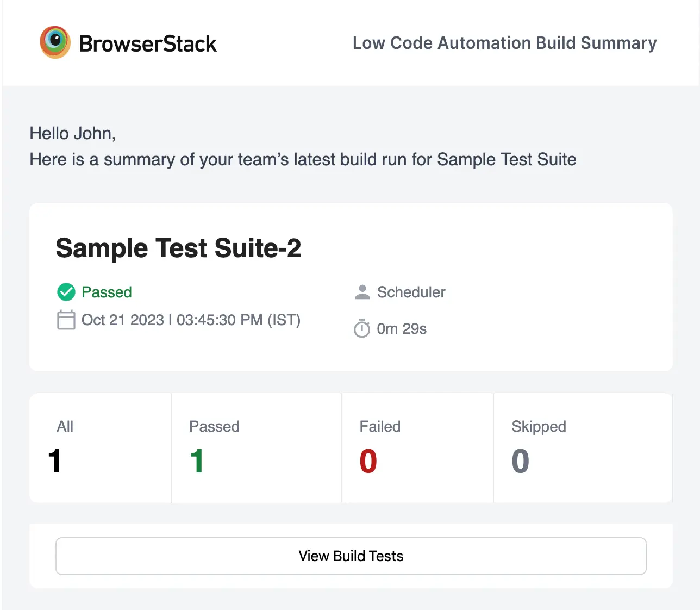This screenshot has height=610, width=700.
Task: Click the user icon next to Scheduler
Action: [362, 292]
